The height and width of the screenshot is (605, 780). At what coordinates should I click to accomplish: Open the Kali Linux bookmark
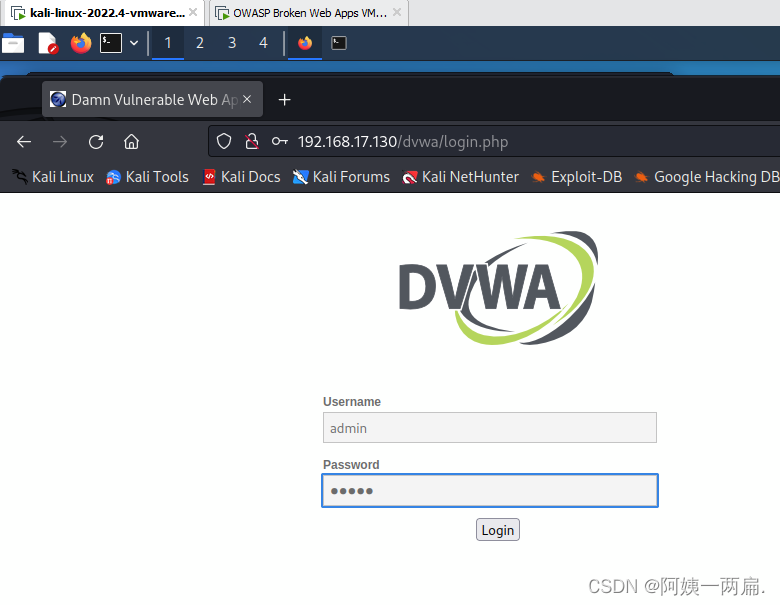[53, 177]
